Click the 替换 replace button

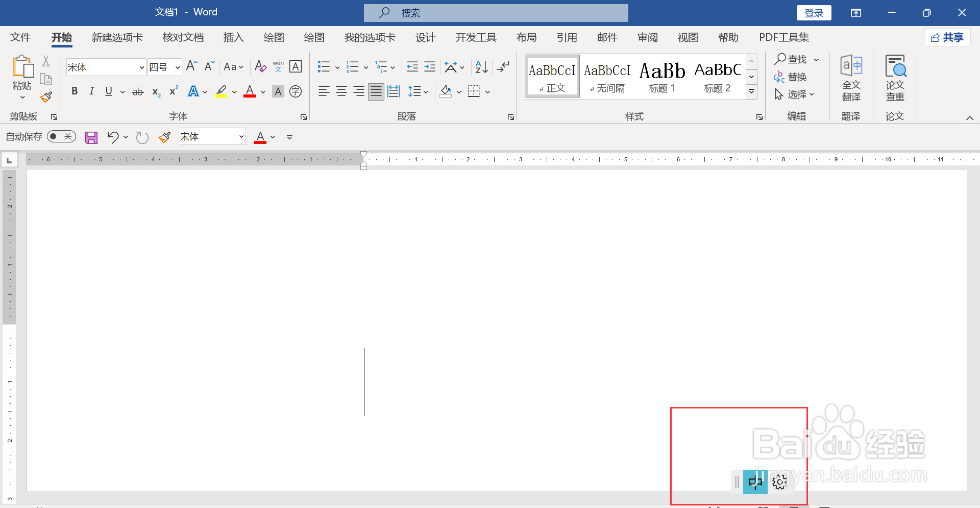pos(790,77)
